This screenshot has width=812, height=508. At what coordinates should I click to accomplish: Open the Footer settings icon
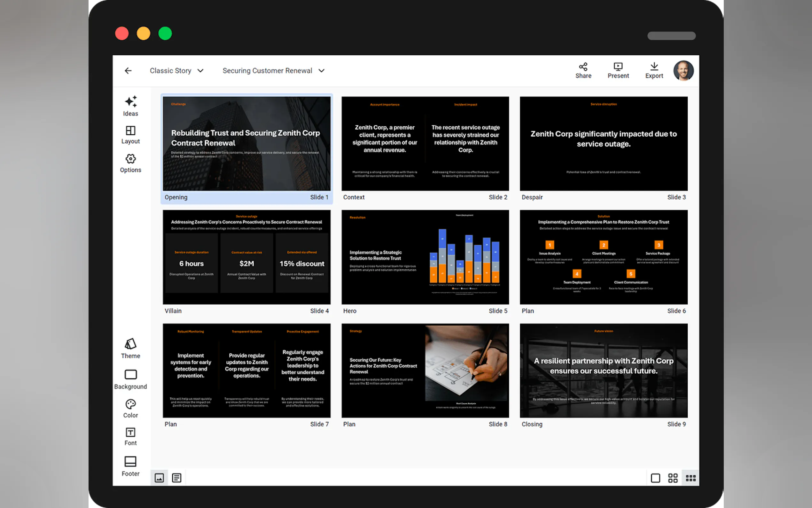pos(130,462)
